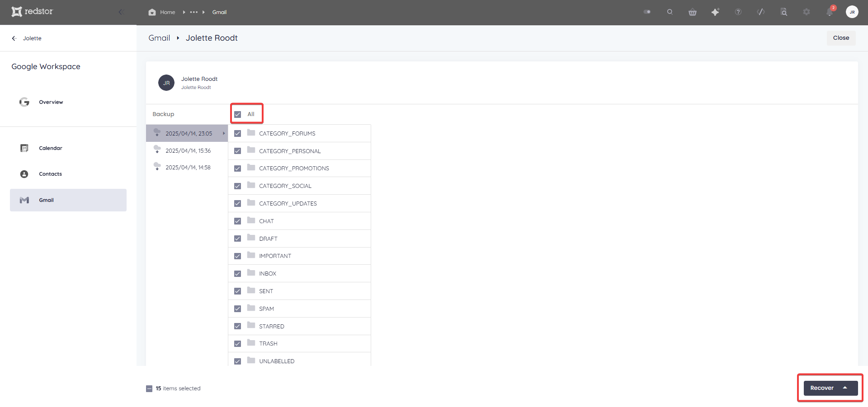Screen dimensions: 868x407
Task: Click the Google G Overview icon
Action: (24, 102)
